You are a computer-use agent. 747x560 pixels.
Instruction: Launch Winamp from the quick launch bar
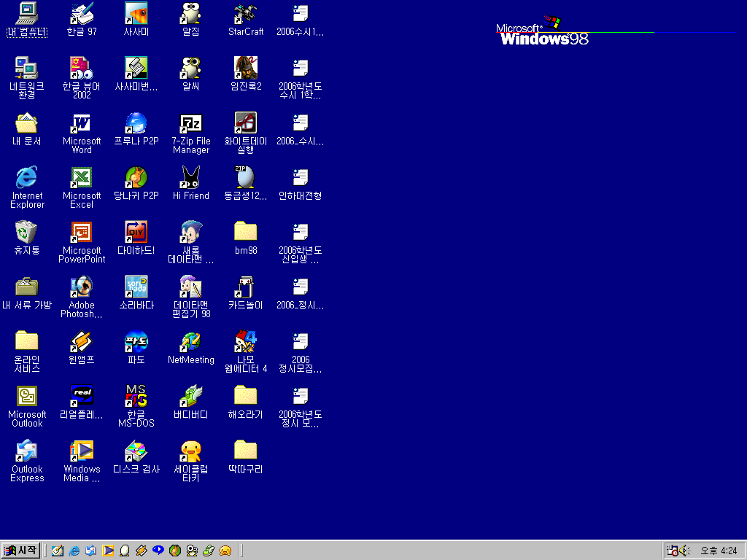(141, 551)
